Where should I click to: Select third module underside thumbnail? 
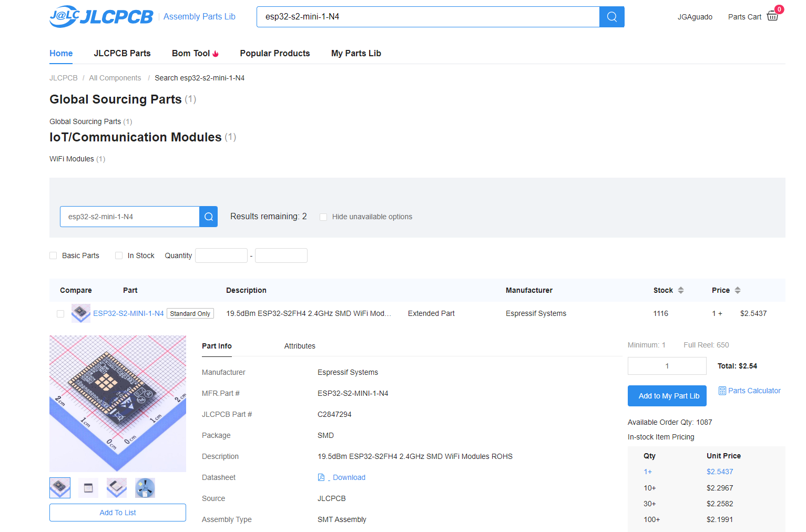pos(117,488)
